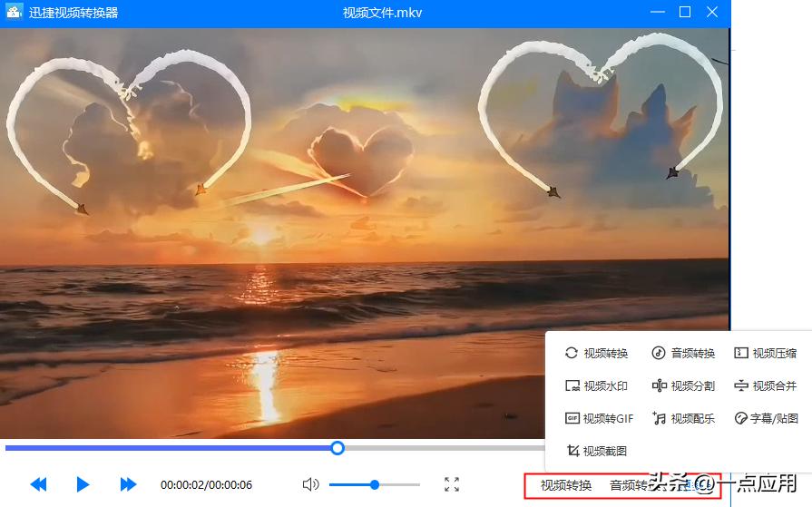The width and height of the screenshot is (812, 507).
Task: Select 音频转换 in the popup menu
Action: click(684, 354)
